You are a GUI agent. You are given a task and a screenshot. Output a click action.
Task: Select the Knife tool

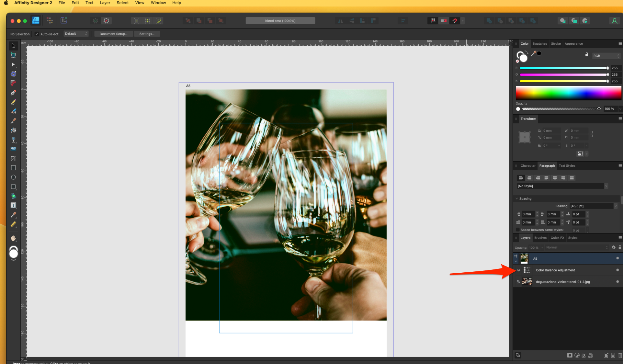pos(13,121)
